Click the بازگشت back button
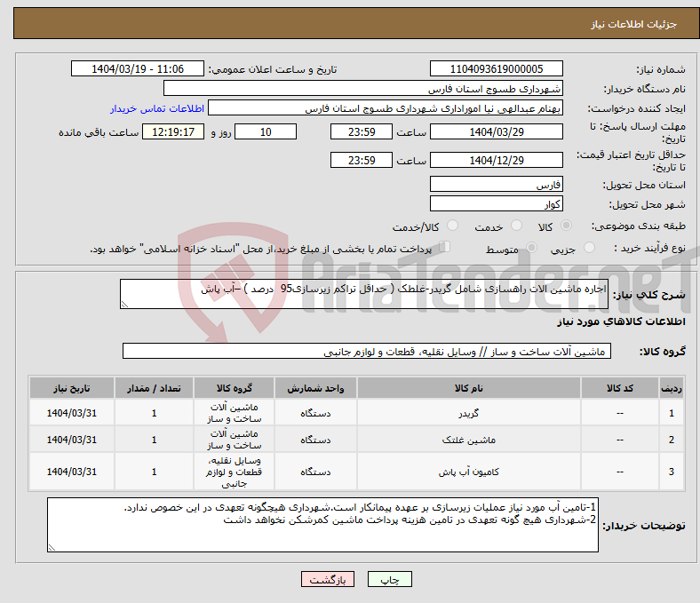This screenshot has width=700, height=603. pos(328,579)
